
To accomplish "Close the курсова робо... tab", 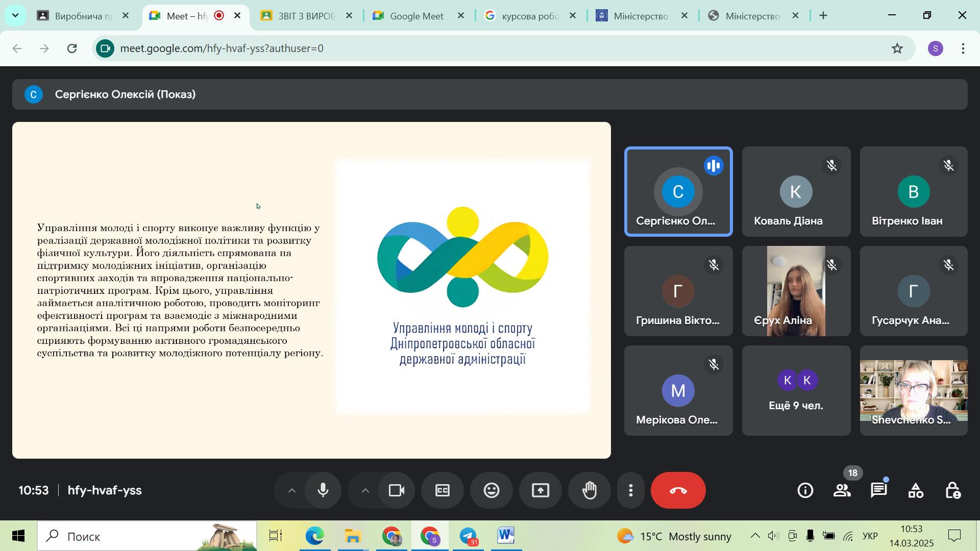I will click(573, 16).
